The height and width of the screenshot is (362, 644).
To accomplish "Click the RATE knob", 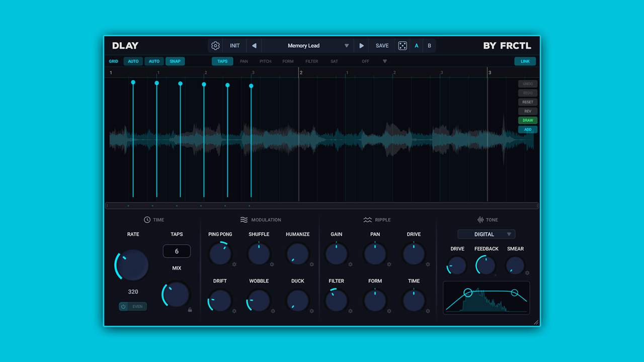I will 133,265.
